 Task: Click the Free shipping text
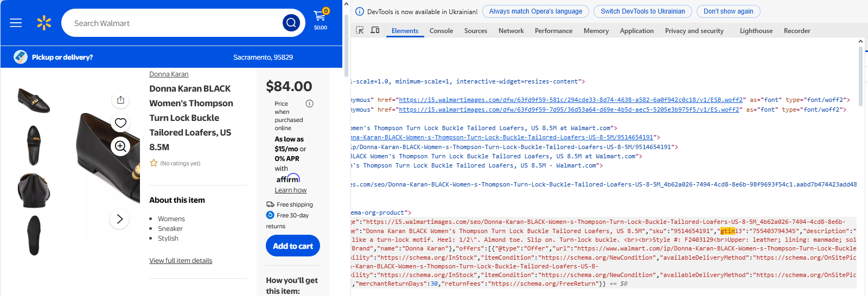[295, 204]
